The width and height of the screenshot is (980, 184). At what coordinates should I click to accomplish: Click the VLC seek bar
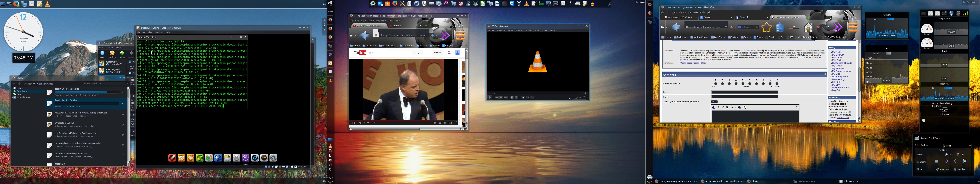(538, 93)
